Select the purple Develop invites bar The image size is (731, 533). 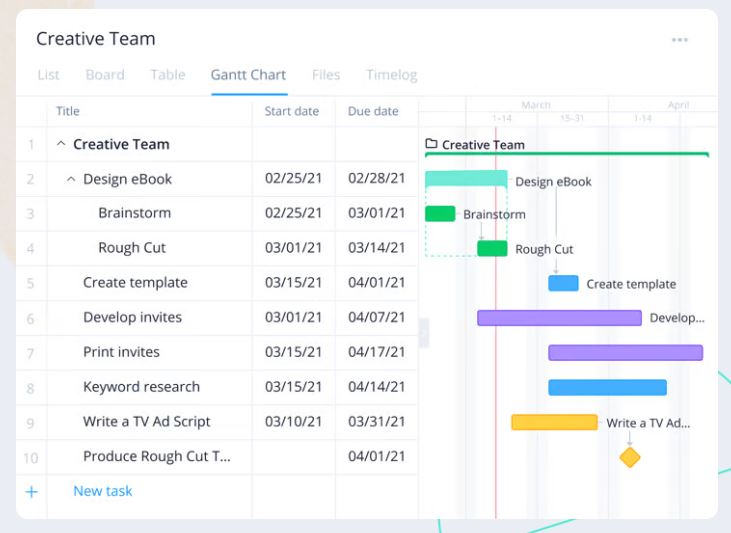click(x=559, y=318)
